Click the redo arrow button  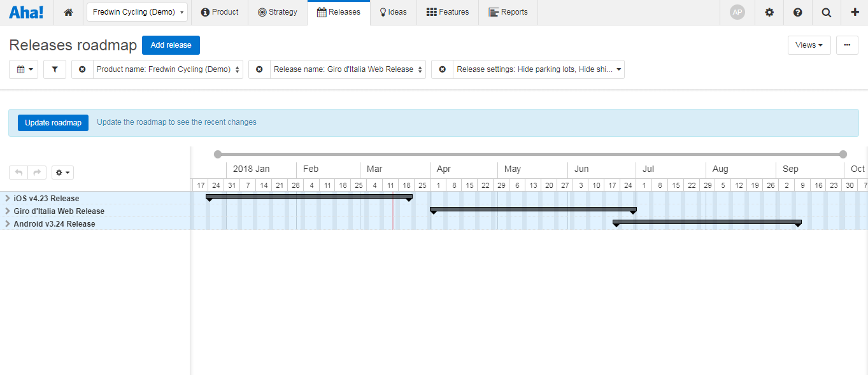pos(38,173)
